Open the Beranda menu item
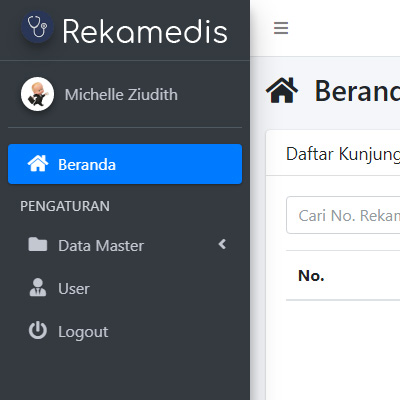The height and width of the screenshot is (400, 400). [x=125, y=164]
